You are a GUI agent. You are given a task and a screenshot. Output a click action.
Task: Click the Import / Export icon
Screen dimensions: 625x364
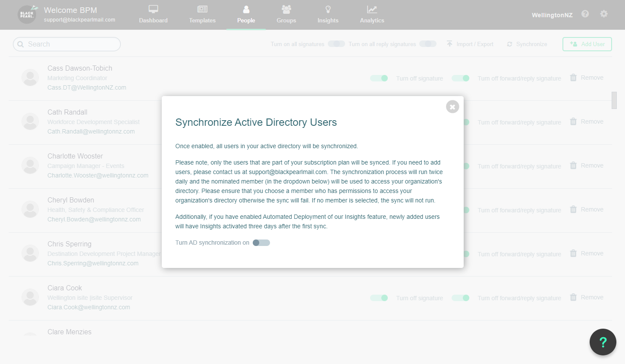coord(449,44)
